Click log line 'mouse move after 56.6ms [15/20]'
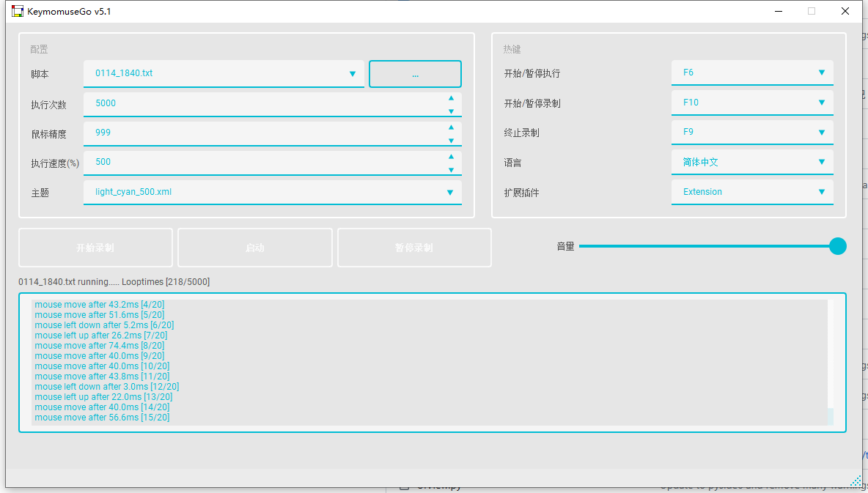Viewport: 868px width, 493px height. click(102, 418)
